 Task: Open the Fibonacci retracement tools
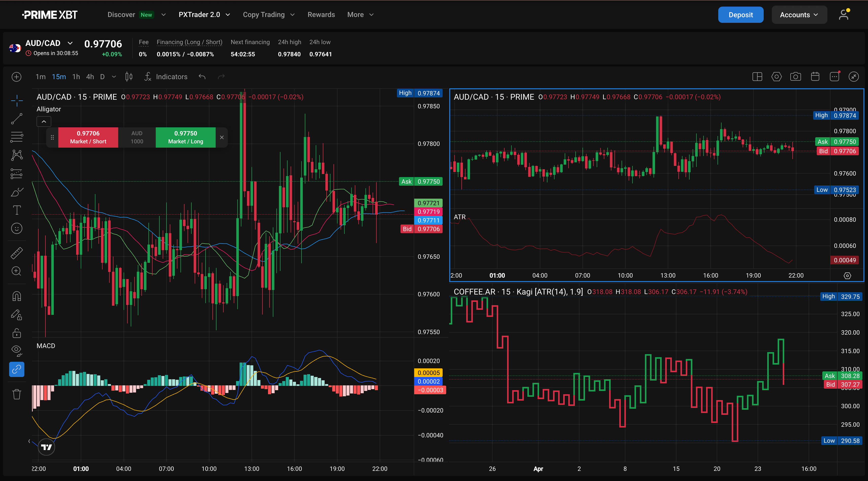pos(16,137)
